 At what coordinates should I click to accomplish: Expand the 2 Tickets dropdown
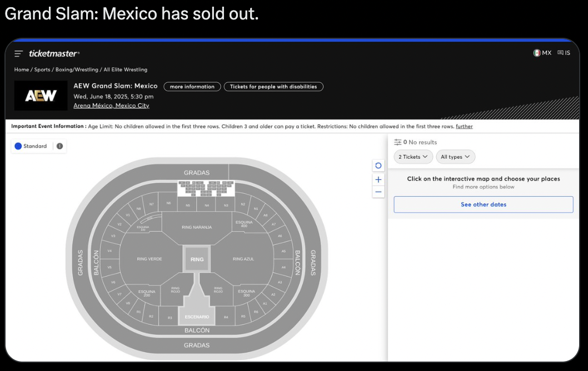(414, 157)
